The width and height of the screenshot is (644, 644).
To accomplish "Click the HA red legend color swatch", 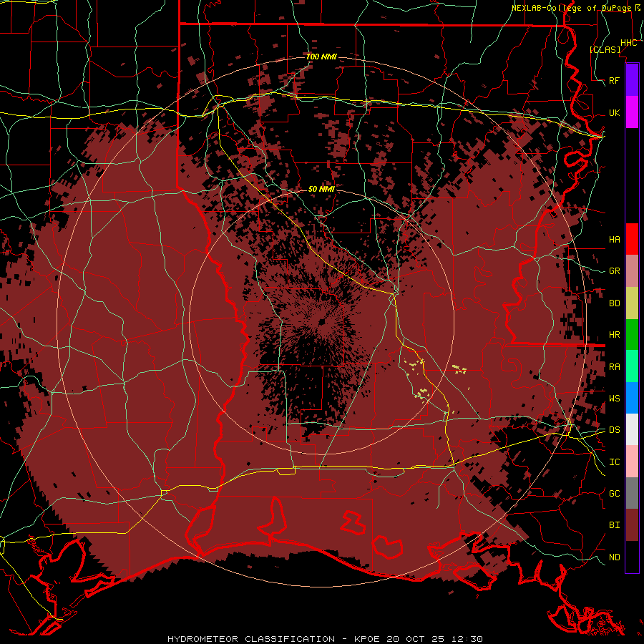I will coord(632,239).
